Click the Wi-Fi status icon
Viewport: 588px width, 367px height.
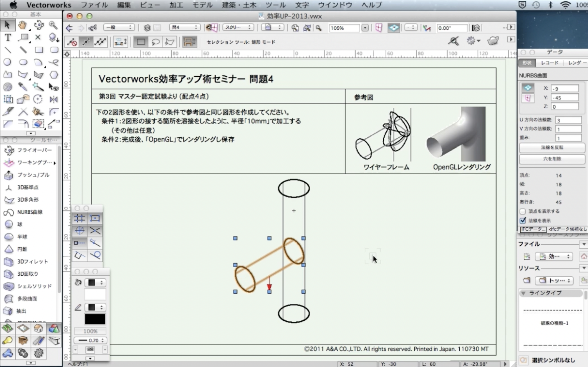pos(565,5)
